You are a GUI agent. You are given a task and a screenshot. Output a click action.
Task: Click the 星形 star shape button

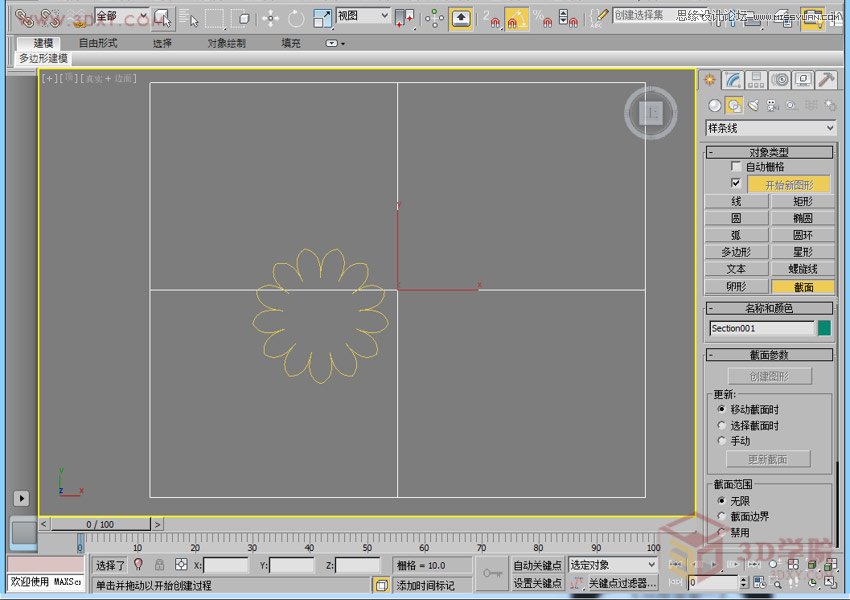click(x=803, y=252)
